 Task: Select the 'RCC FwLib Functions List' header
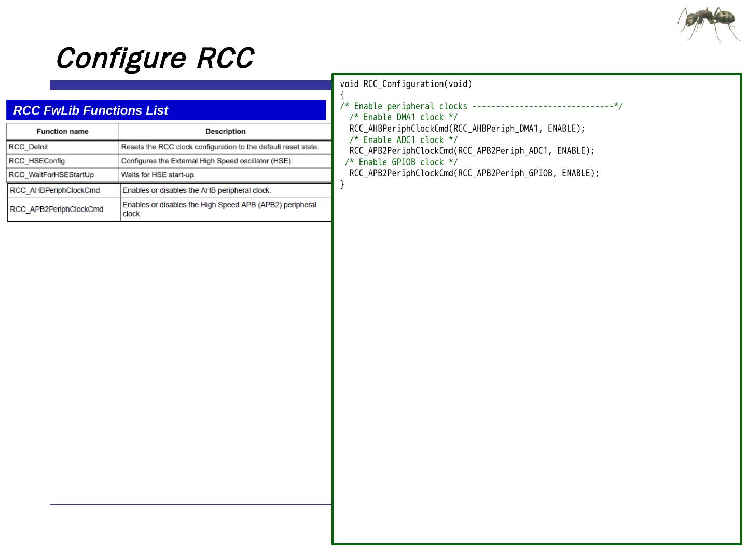point(166,110)
